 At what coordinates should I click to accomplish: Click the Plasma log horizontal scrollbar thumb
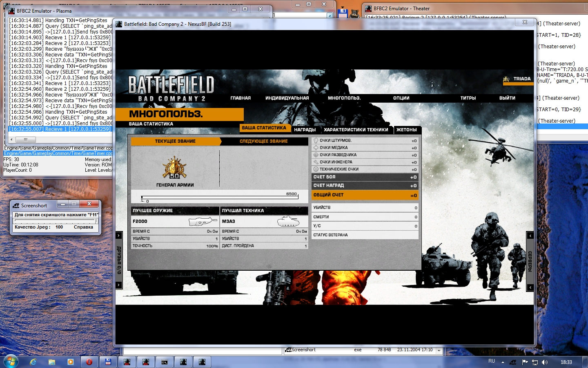point(26,139)
